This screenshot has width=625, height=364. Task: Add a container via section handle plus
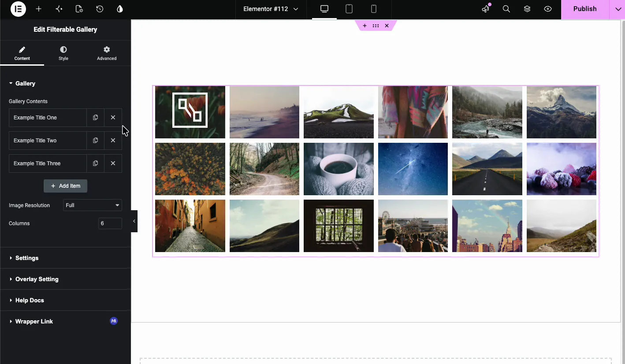tap(365, 26)
